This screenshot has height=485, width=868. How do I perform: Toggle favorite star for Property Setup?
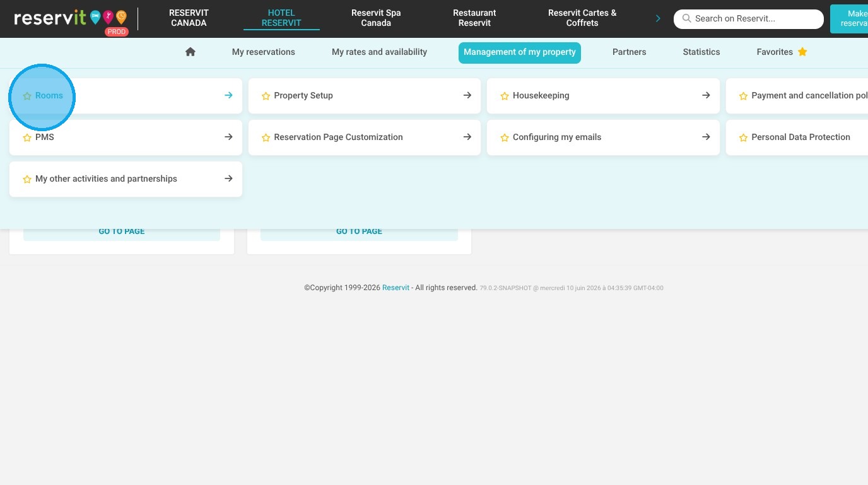coord(266,96)
